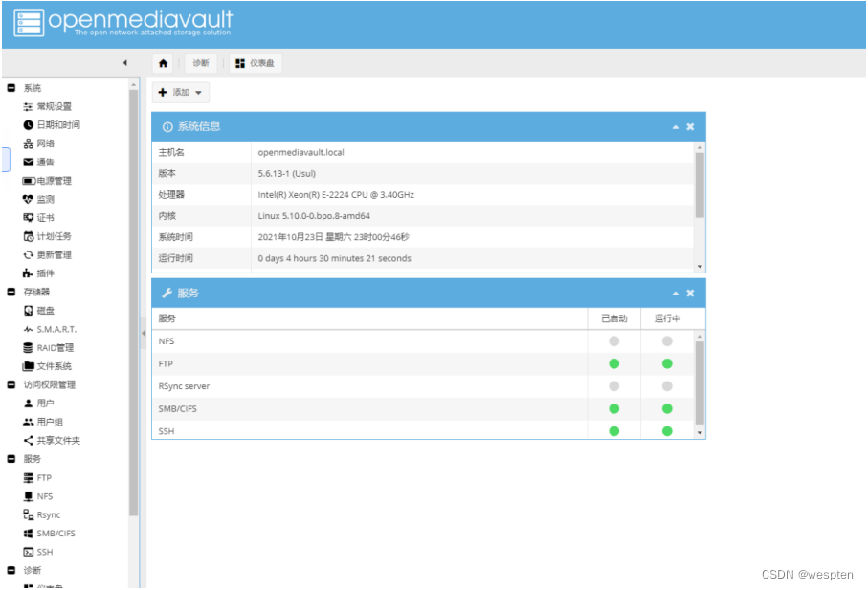Collapse the 访问权限管理 tree section
The width and height of the screenshot is (868, 590).
click(11, 384)
